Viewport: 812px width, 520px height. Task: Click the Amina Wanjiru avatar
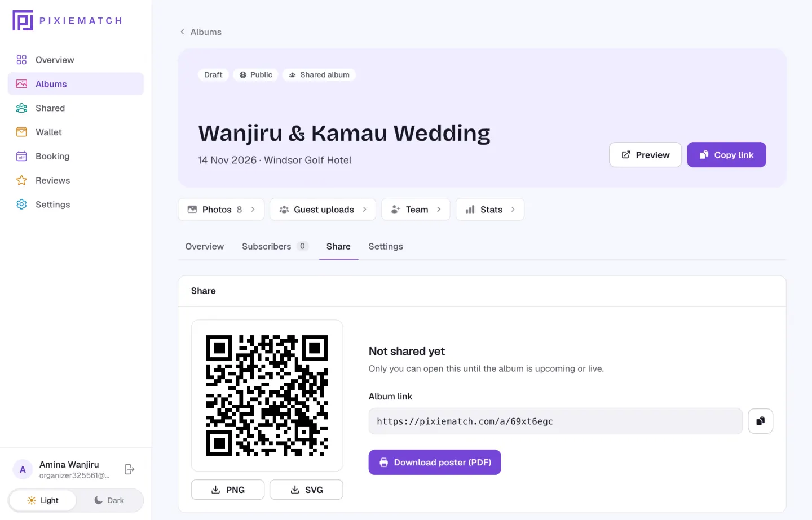coord(23,469)
